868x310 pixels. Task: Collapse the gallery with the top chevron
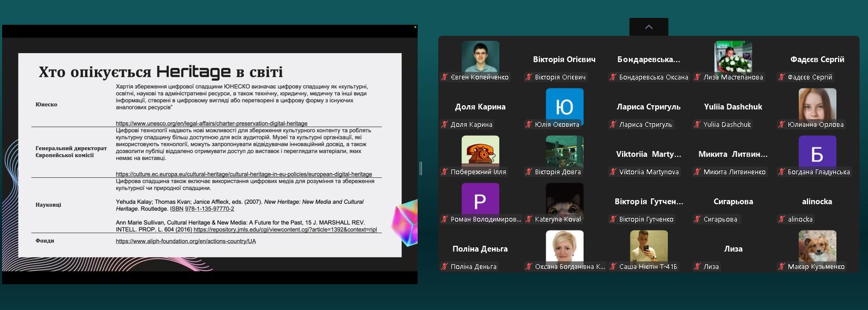648,27
